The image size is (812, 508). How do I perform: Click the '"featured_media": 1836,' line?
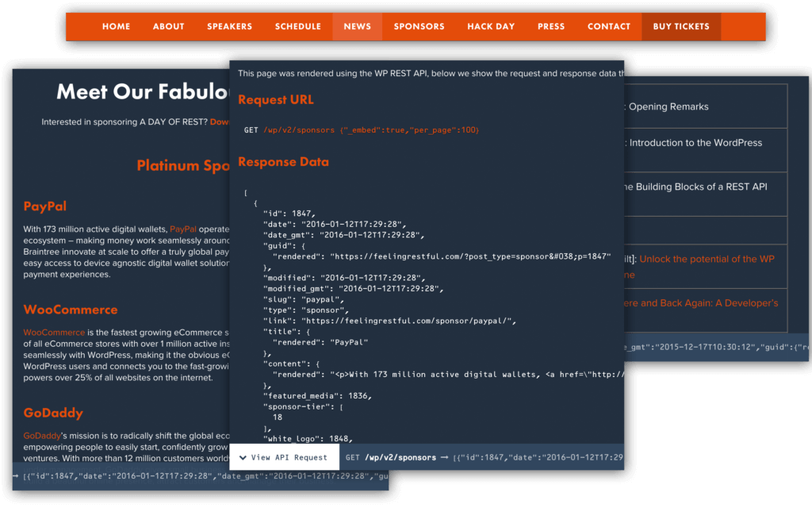point(317,396)
